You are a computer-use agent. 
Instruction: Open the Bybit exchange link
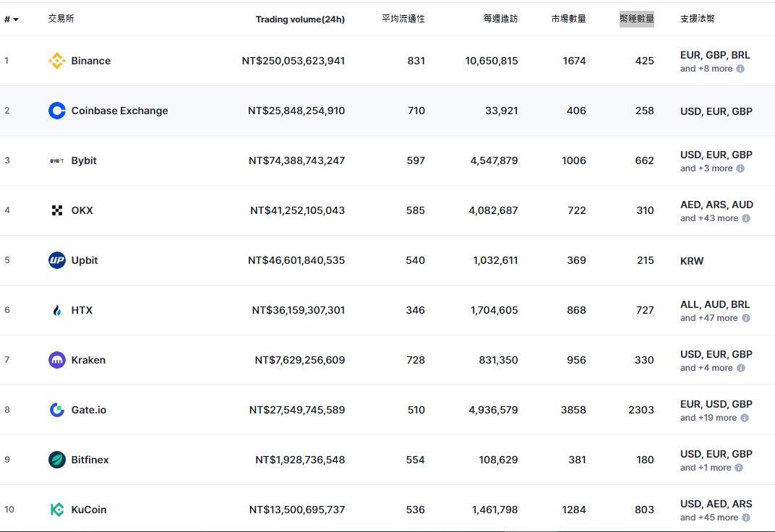[x=84, y=160]
